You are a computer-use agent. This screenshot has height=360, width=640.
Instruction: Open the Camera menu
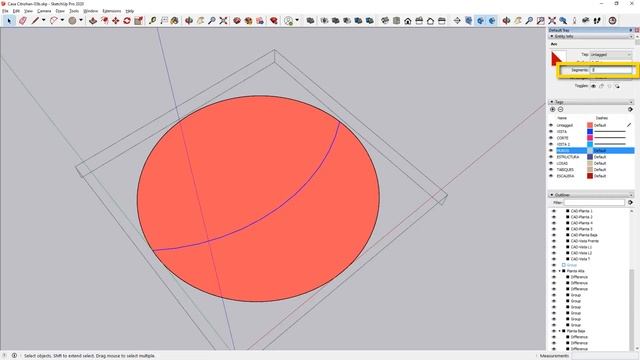click(x=44, y=11)
